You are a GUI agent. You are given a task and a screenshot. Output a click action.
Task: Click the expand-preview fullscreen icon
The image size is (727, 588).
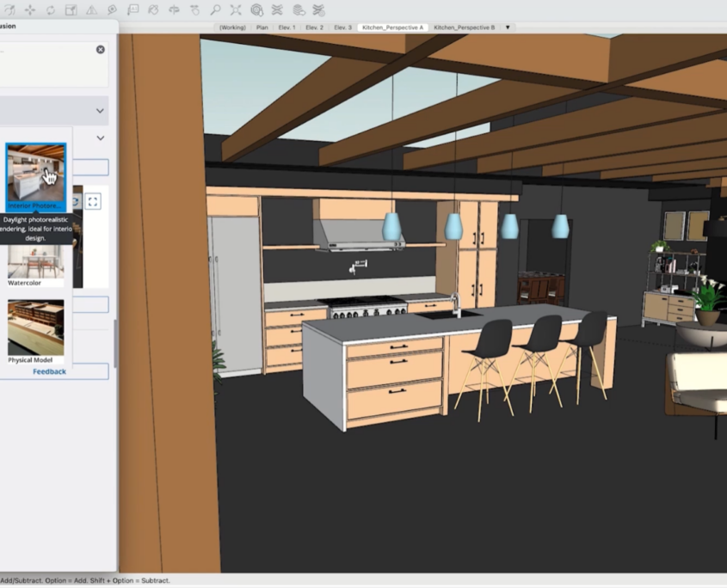[x=94, y=201]
